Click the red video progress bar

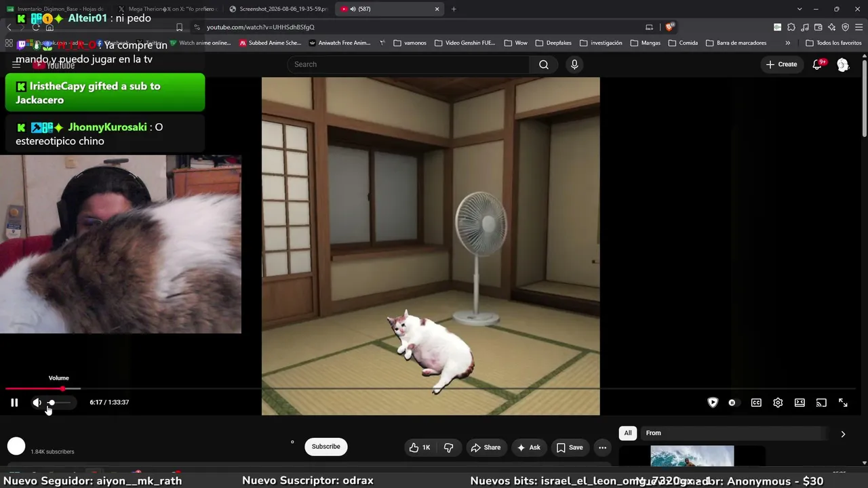tap(34, 388)
